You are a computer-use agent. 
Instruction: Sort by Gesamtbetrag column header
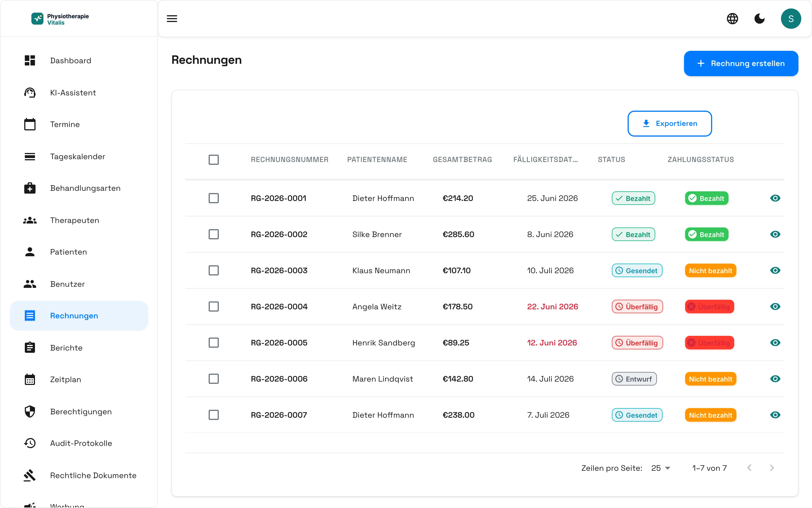[x=462, y=159]
